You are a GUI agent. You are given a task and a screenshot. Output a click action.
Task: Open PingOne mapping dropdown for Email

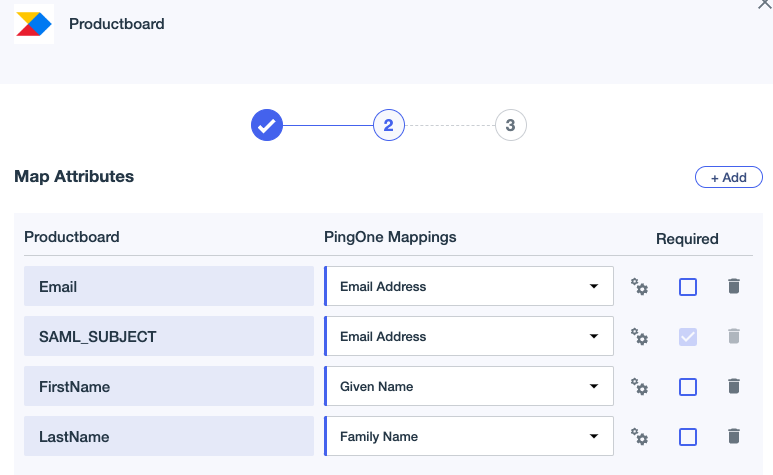469,286
